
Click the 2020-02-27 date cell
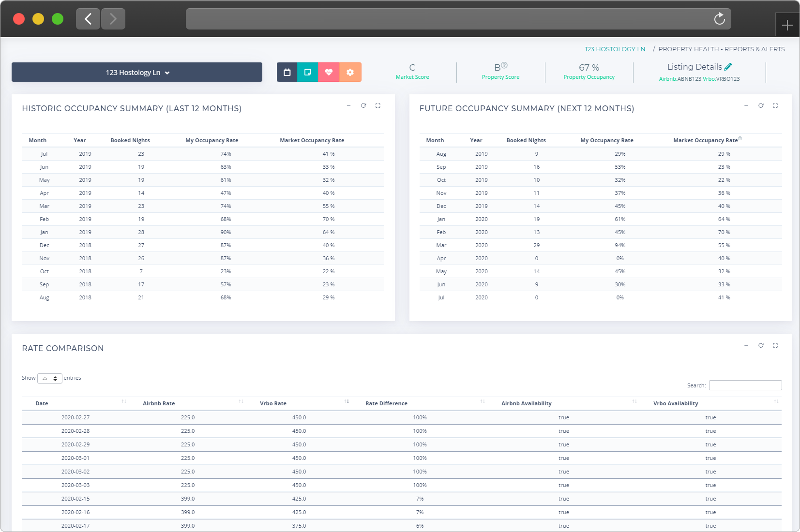[x=75, y=417]
